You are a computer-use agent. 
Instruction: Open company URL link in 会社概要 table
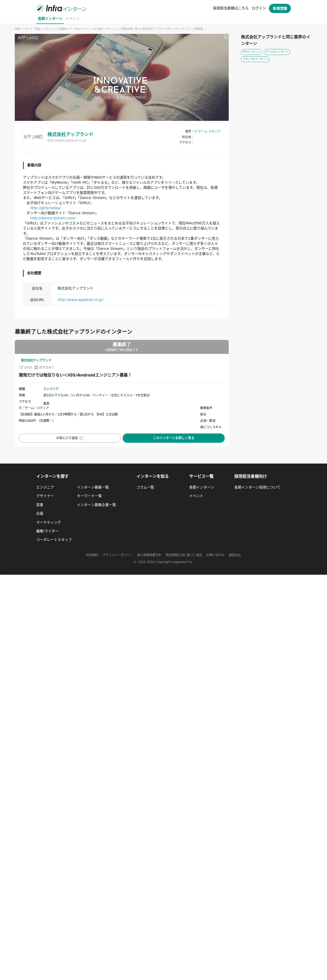tap(80, 300)
